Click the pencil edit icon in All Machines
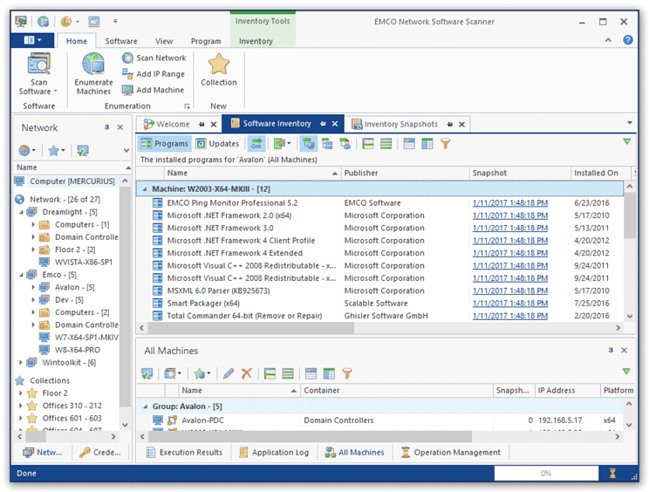This screenshot has width=649, height=492. coord(228,374)
